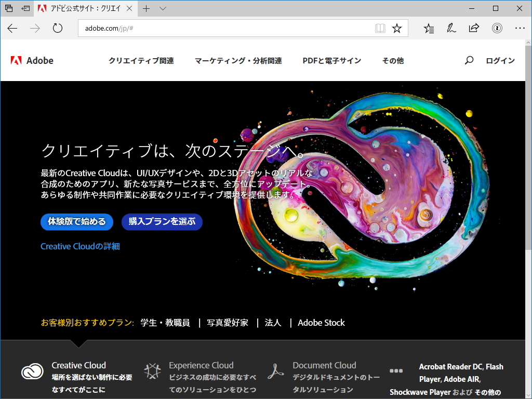The width and height of the screenshot is (532, 399).
Task: Click the Adobe logo icon
Action: click(x=17, y=60)
